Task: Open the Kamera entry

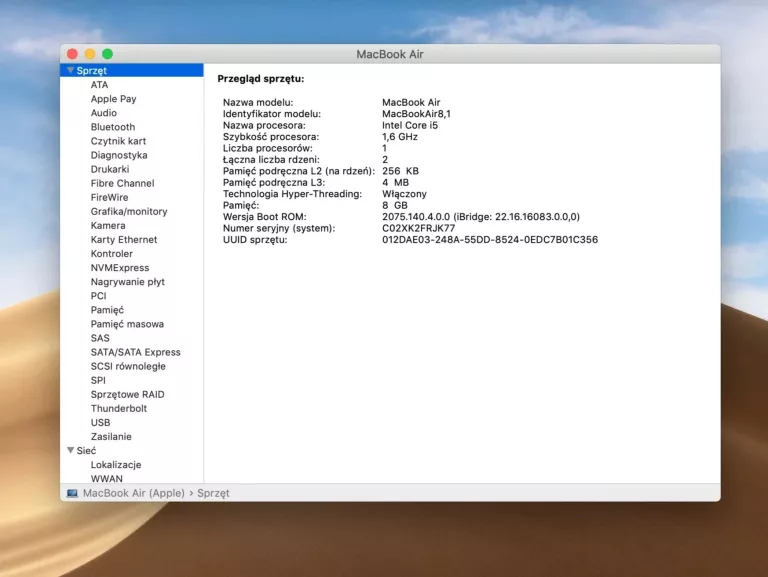Action: 108,226
